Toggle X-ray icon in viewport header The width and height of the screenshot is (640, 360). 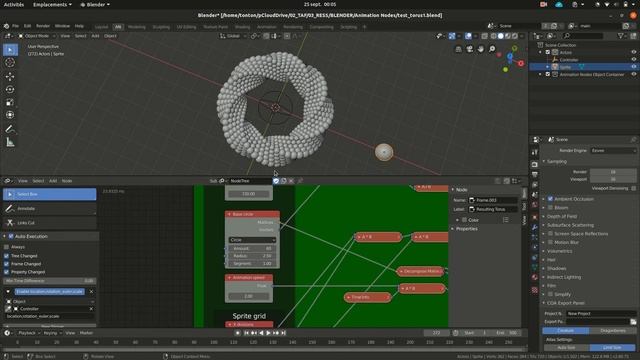pyautogui.click(x=484, y=36)
